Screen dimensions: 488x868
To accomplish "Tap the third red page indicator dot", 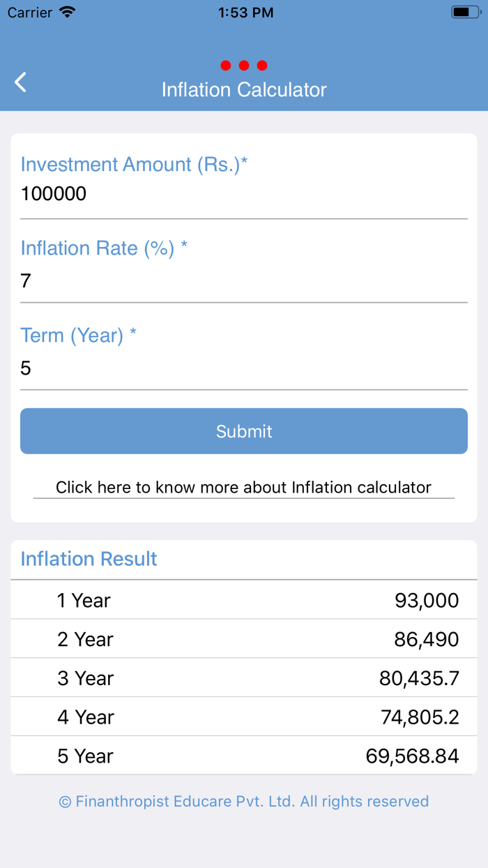I will coord(262,66).
